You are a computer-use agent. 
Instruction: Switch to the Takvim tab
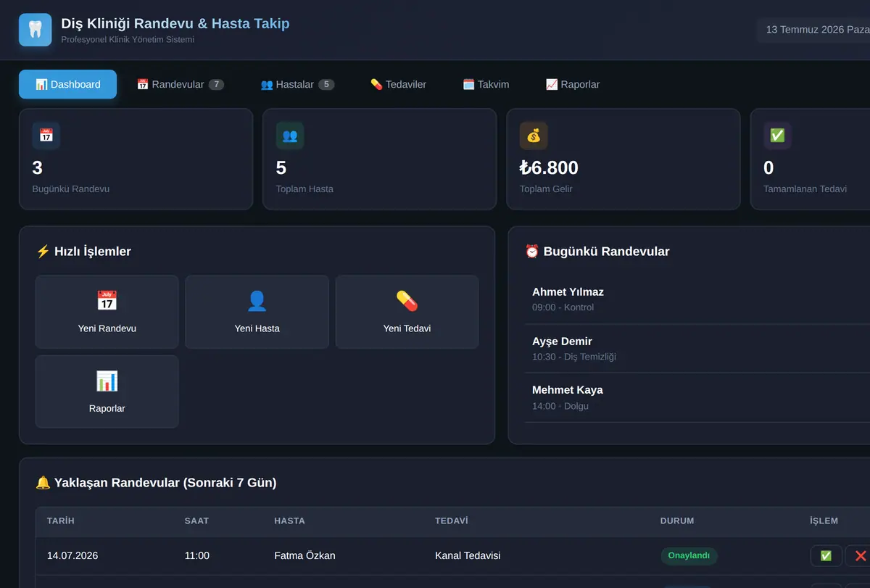pyautogui.click(x=486, y=84)
